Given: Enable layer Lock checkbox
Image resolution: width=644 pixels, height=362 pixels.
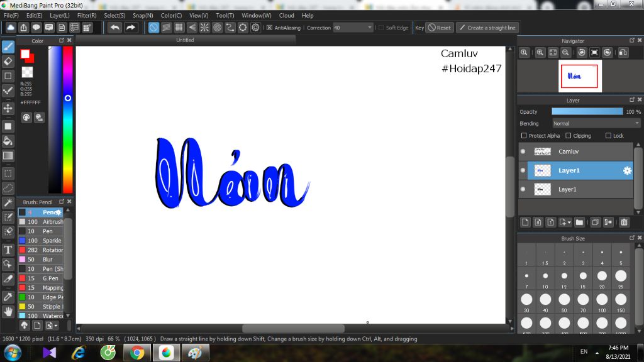Looking at the screenshot, I should 608,136.
